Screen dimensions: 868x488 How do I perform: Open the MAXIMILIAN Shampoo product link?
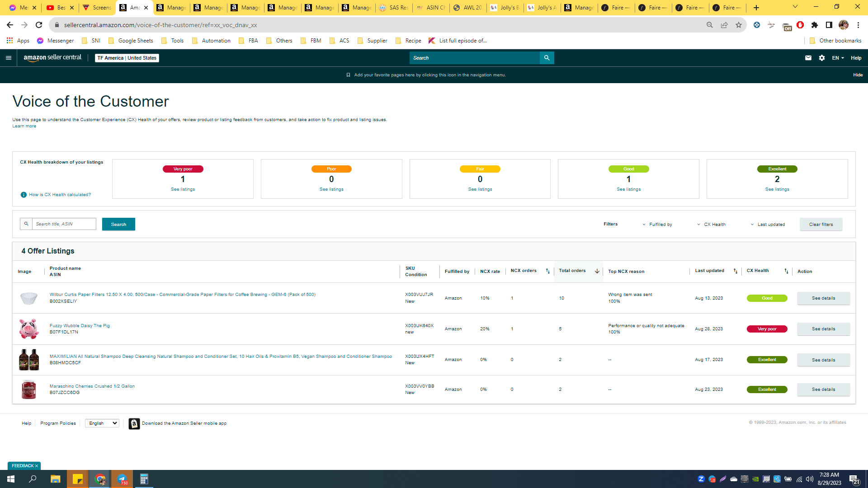coord(221,357)
